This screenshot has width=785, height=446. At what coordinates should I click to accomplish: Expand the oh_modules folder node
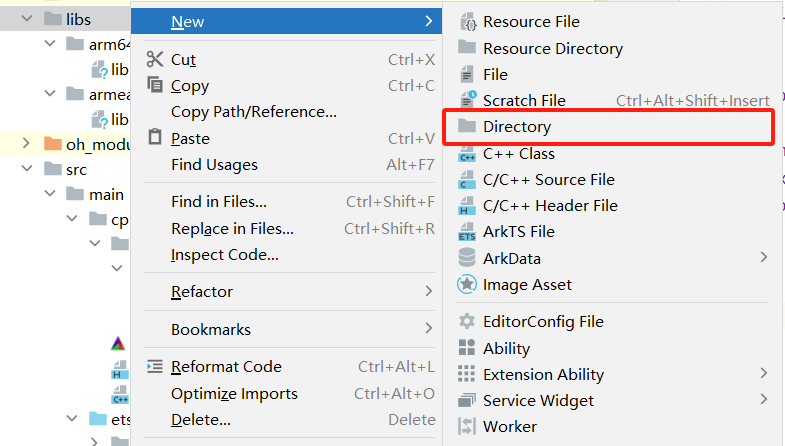26,144
